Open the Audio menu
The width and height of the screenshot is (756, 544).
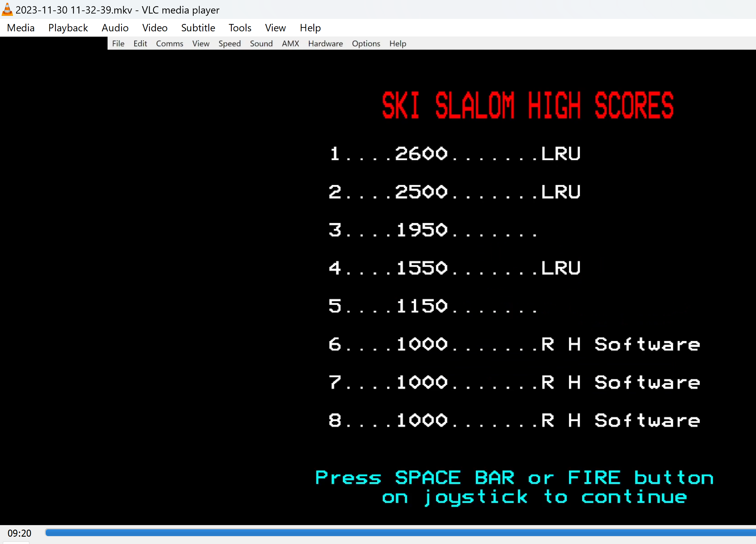pyautogui.click(x=115, y=28)
